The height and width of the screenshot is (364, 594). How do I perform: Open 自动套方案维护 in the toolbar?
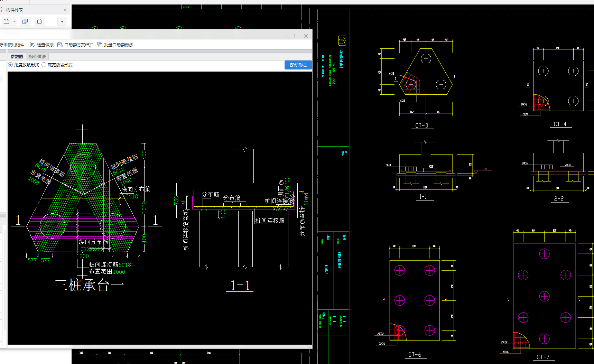75,45
